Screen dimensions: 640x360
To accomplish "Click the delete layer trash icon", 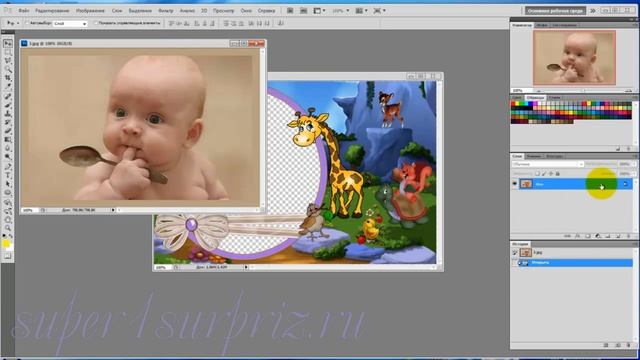I will pyautogui.click(x=629, y=236).
